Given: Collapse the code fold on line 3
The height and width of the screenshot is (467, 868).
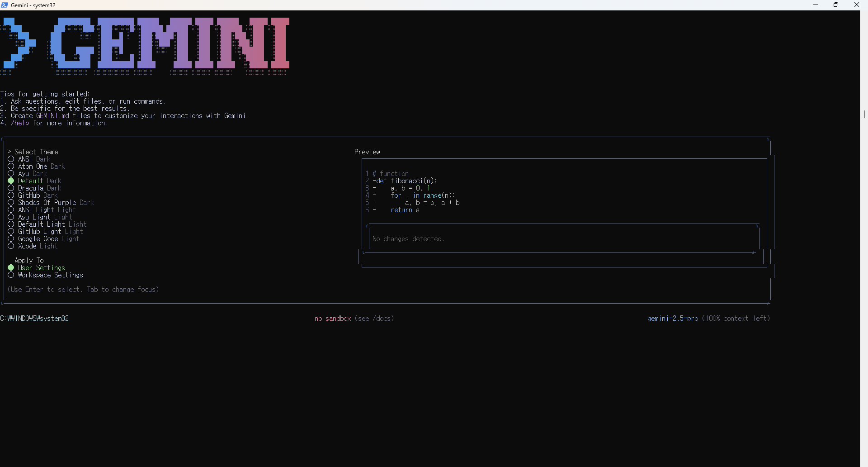Looking at the screenshot, I should 375,188.
